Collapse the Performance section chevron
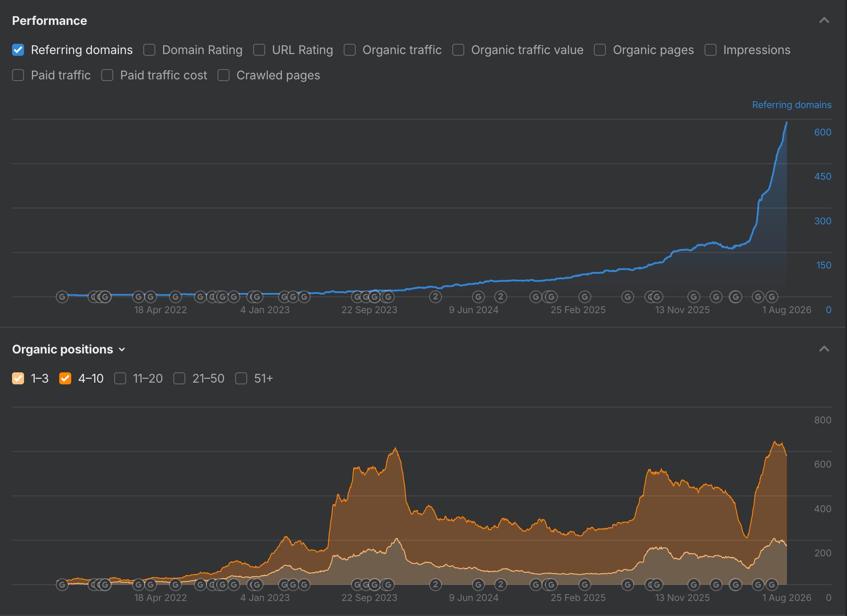Screen dimensions: 847x616 tap(824, 20)
